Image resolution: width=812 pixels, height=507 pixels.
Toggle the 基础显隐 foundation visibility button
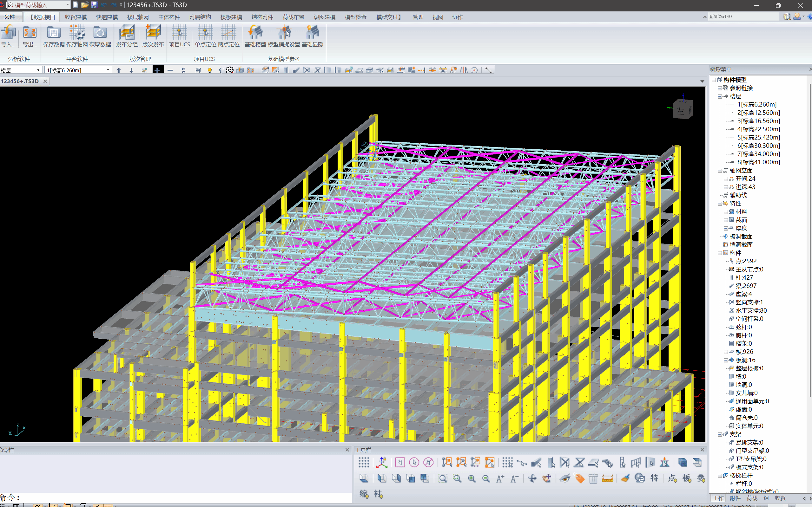click(312, 36)
